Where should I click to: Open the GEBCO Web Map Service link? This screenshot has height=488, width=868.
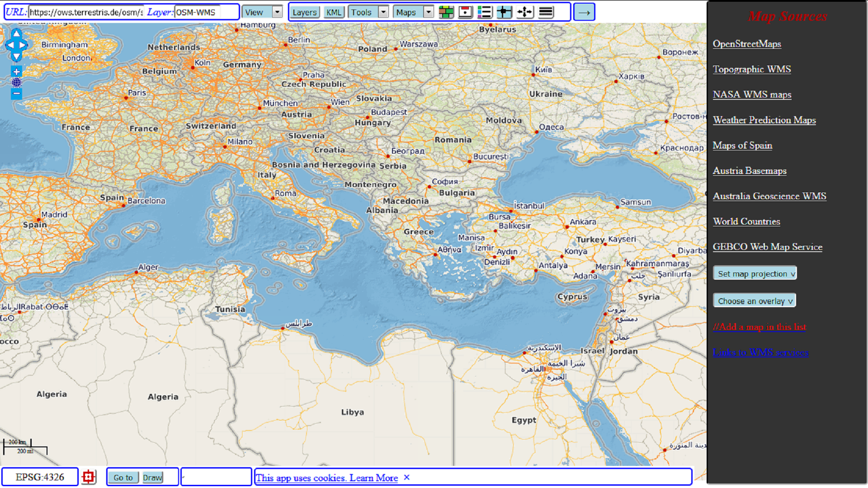(x=767, y=247)
